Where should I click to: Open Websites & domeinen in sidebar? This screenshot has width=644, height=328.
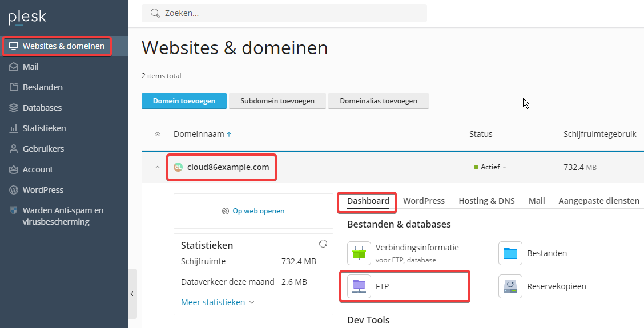pos(64,46)
